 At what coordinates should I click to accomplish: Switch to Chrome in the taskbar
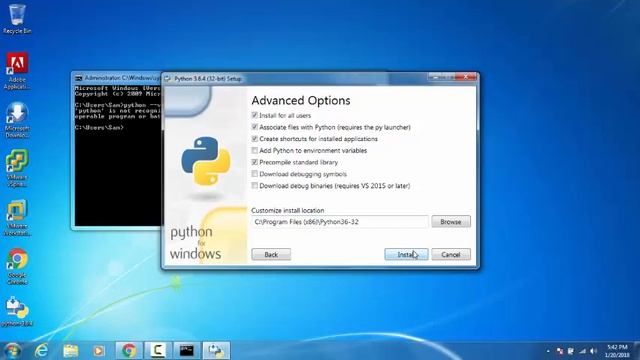[x=129, y=351]
